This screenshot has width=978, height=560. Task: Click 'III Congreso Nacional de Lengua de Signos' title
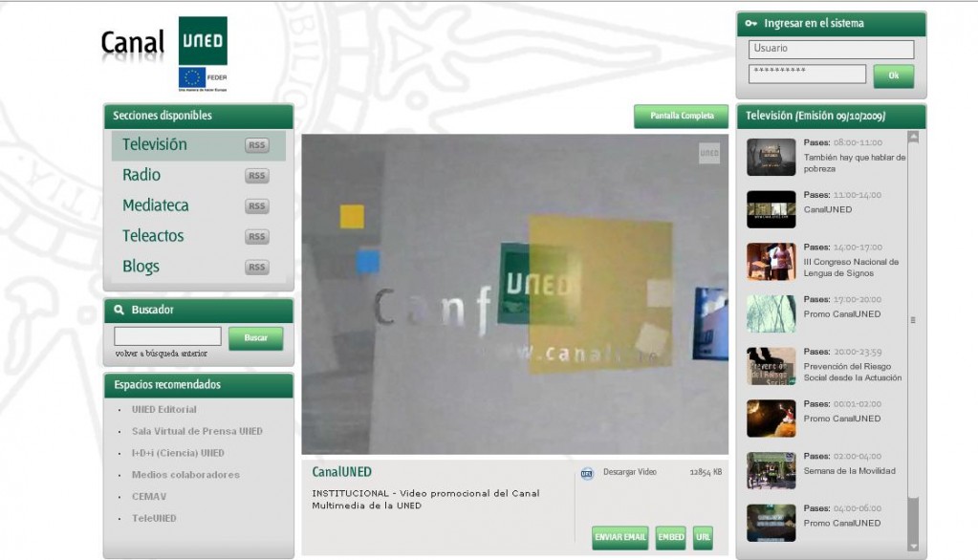(852, 269)
